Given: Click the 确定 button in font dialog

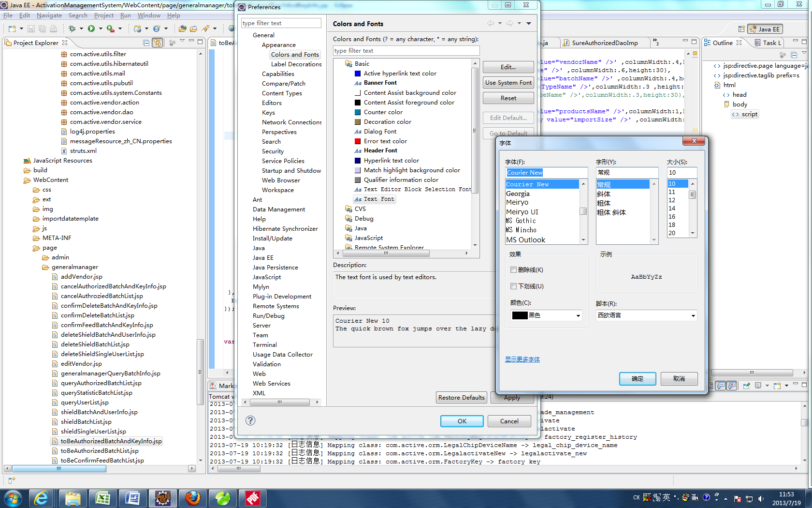Looking at the screenshot, I should point(638,379).
